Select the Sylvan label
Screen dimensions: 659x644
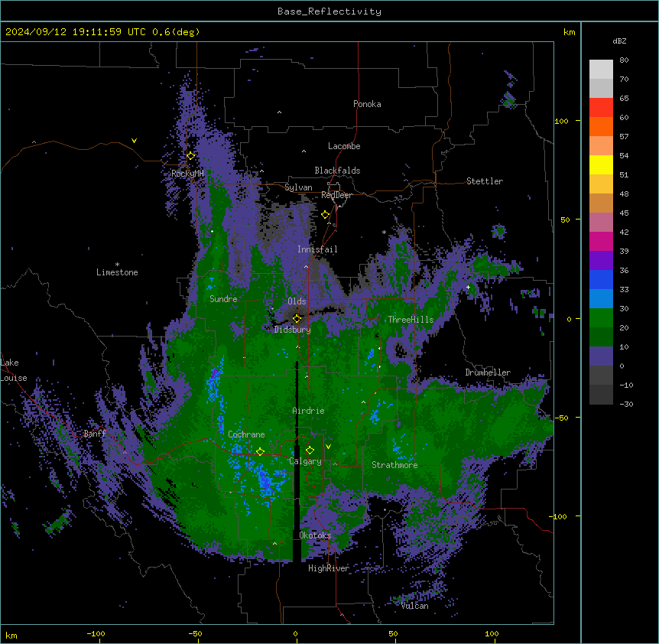point(298,187)
